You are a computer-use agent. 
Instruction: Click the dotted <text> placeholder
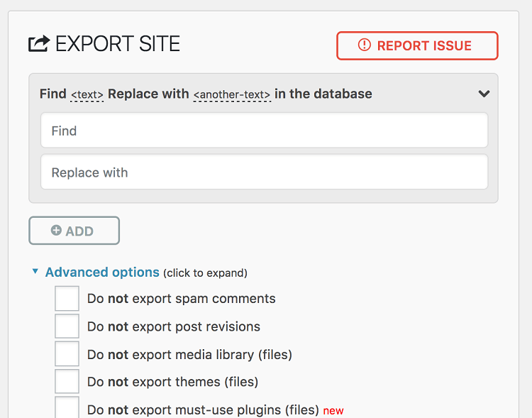click(87, 94)
